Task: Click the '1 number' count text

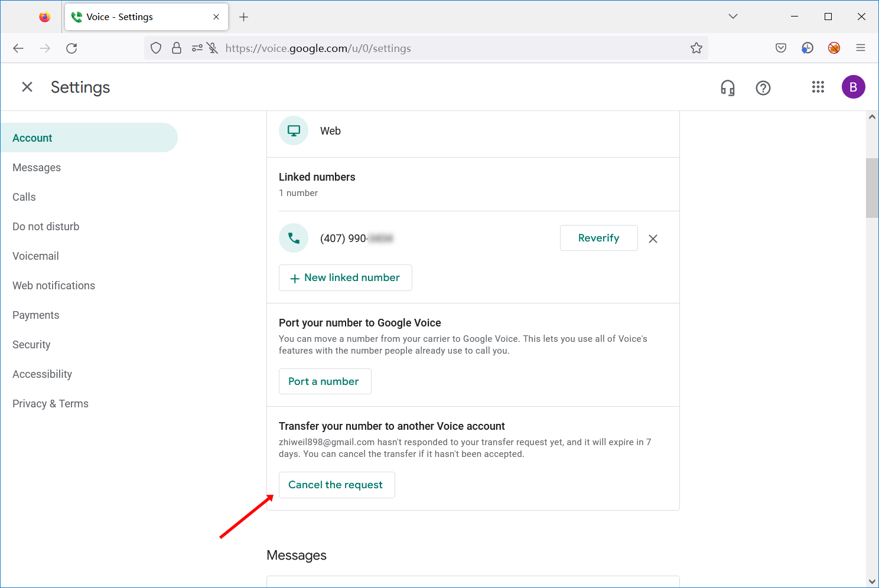Action: point(298,193)
